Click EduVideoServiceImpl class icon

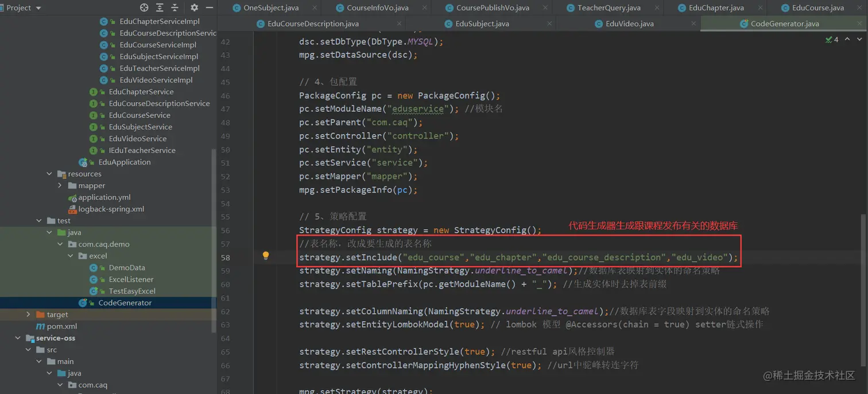(x=105, y=80)
